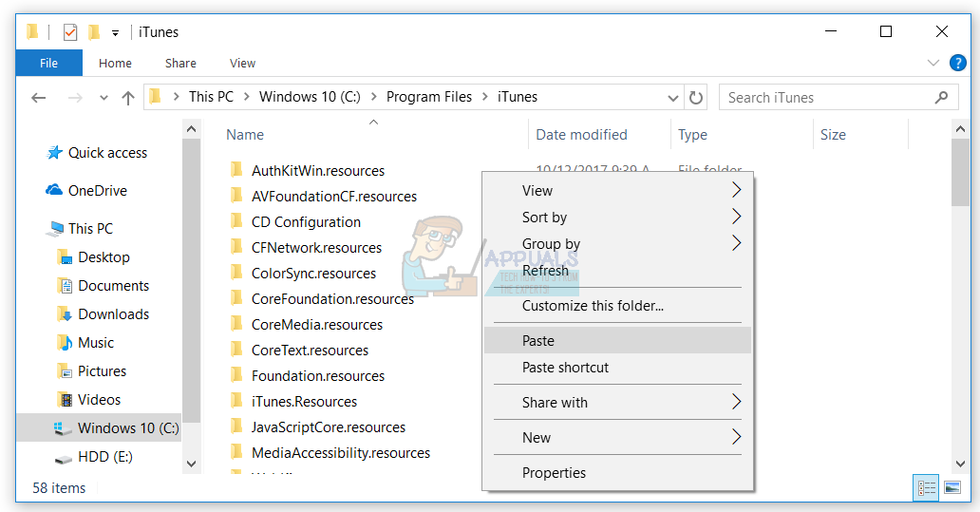Image resolution: width=980 pixels, height=512 pixels.
Task: Open Music in navigation pane
Action: 85,343
